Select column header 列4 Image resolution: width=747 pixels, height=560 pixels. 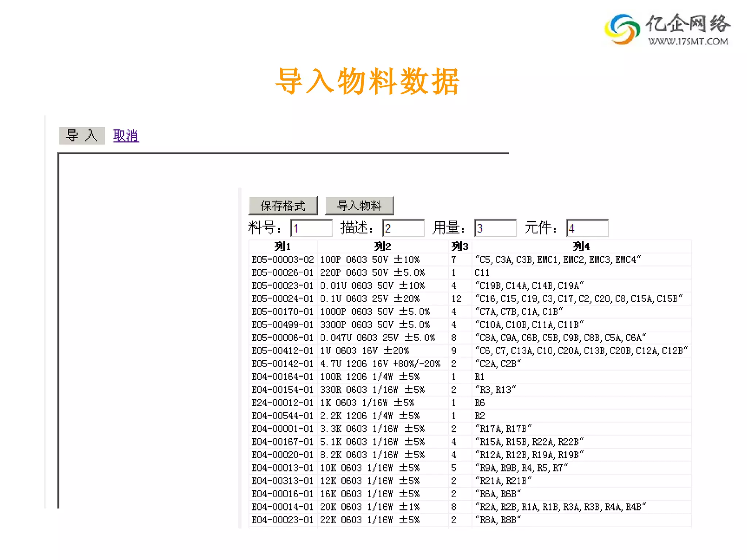[x=581, y=246]
